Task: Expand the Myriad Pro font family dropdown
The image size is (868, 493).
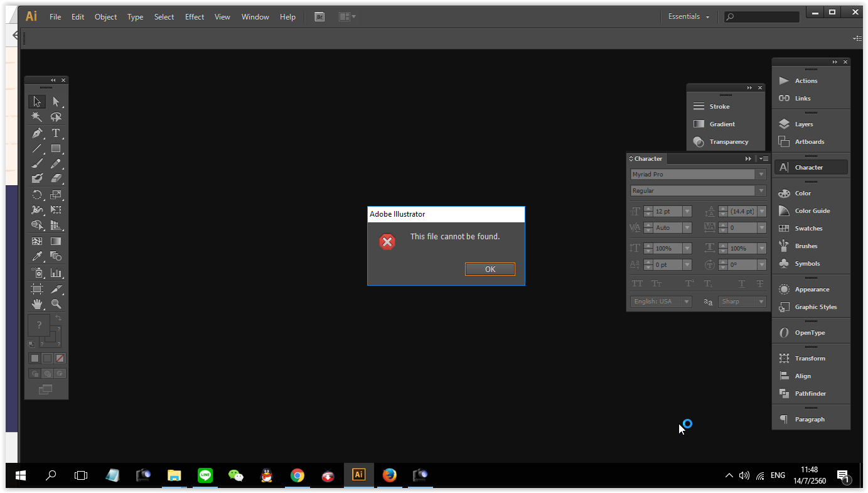Action: [761, 175]
